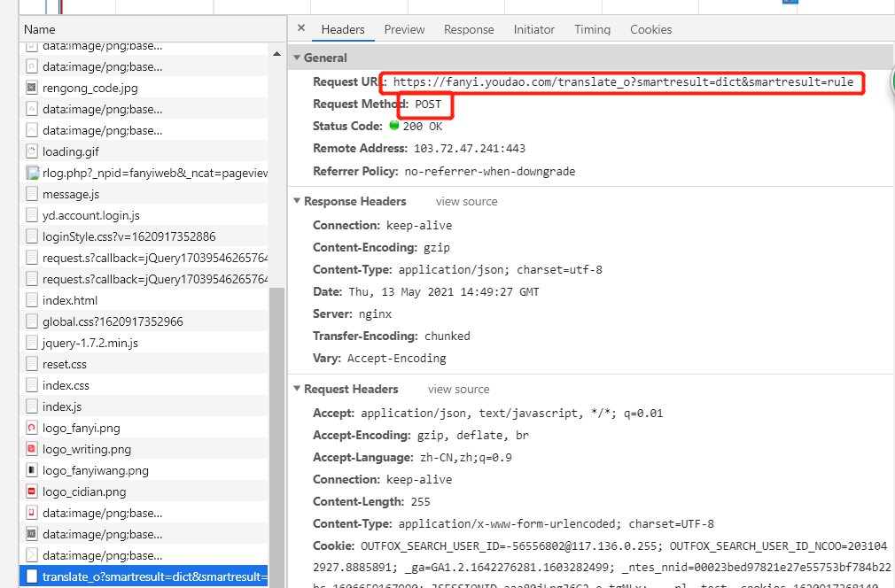This screenshot has height=588, width=895.
Task: Select the rlog.php request row
Action: pyautogui.click(x=144, y=173)
